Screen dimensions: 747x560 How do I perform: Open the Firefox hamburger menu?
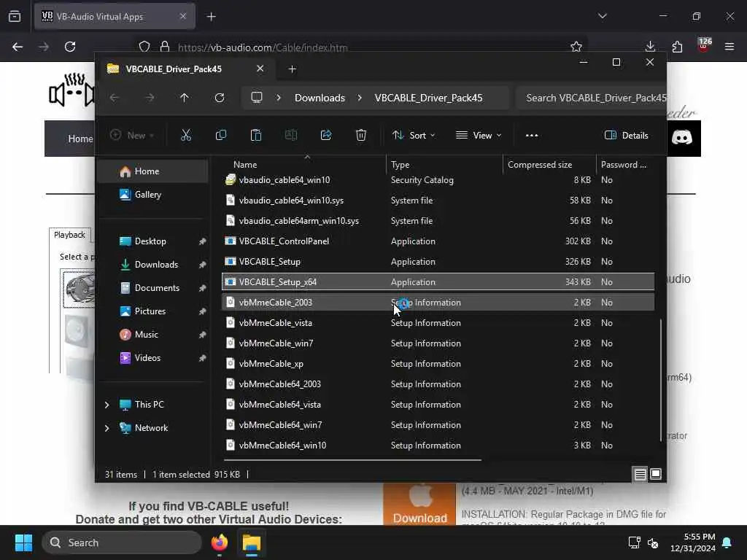(x=729, y=47)
